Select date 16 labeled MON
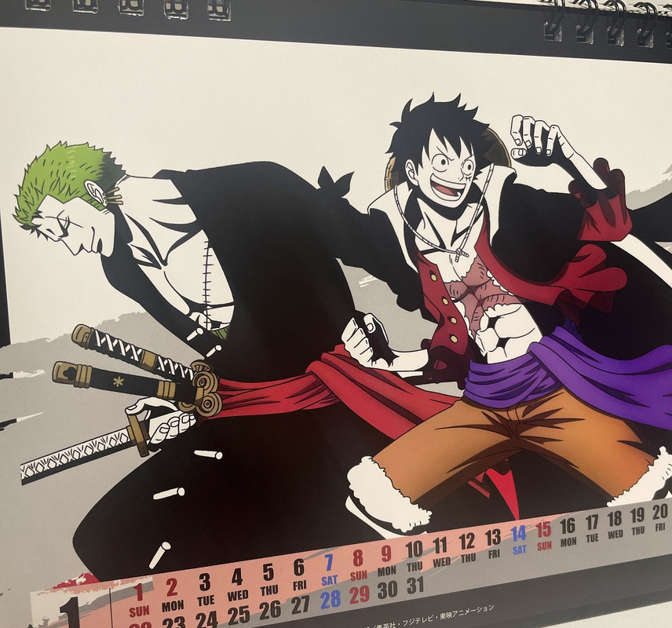This screenshot has width=672, height=628. pyautogui.click(x=568, y=527)
